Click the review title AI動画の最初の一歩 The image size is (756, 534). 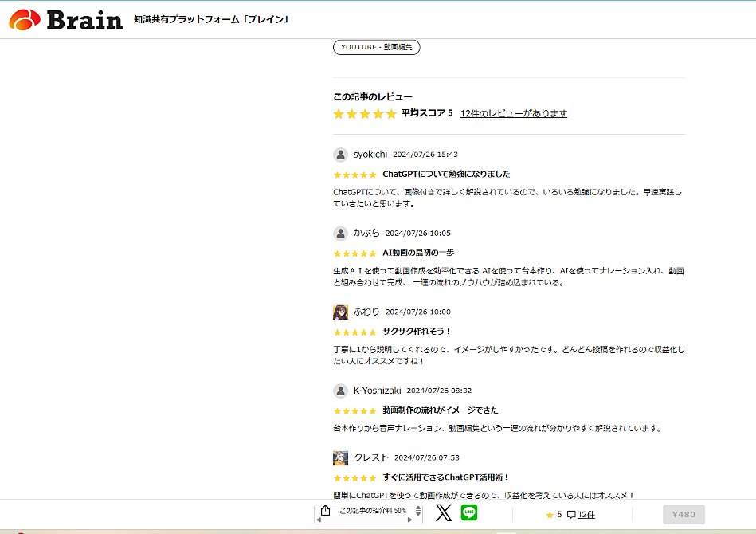click(x=418, y=253)
